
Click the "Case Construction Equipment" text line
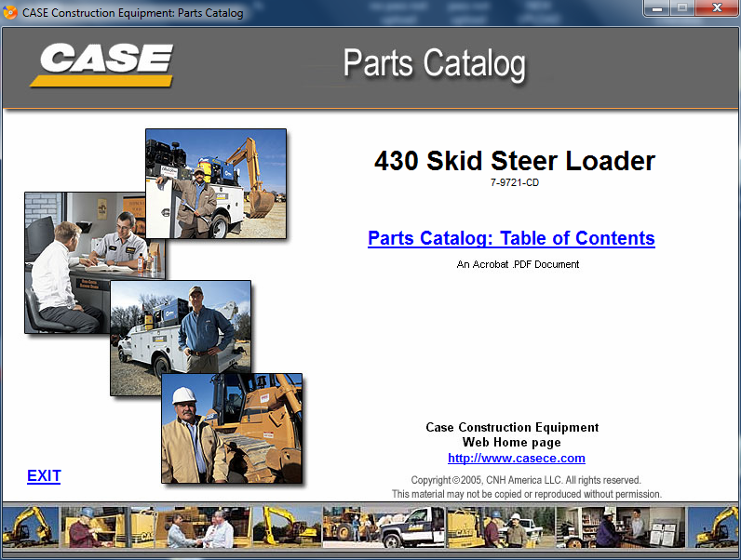pos(512,427)
